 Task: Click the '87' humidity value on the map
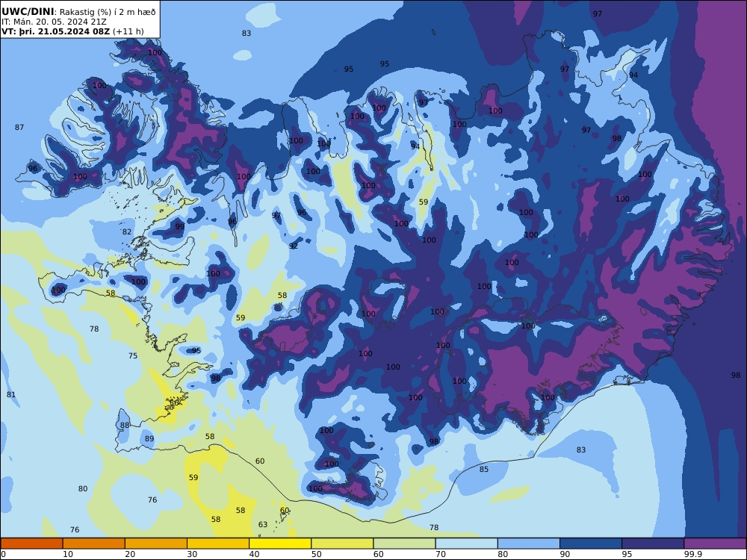pyautogui.click(x=19, y=127)
